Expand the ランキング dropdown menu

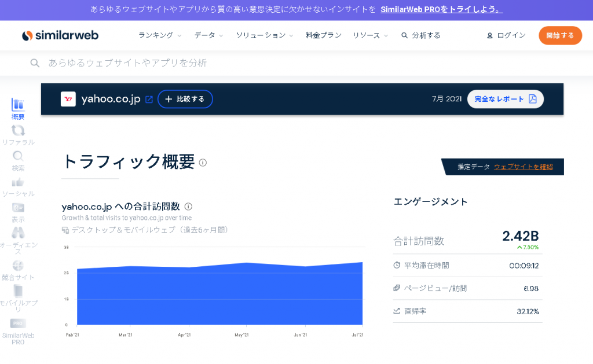160,35
